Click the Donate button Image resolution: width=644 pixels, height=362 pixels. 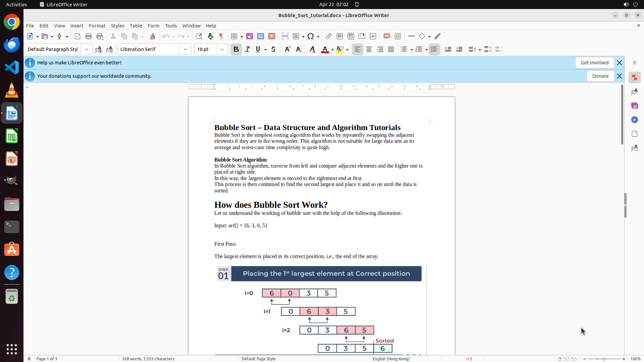600,76
